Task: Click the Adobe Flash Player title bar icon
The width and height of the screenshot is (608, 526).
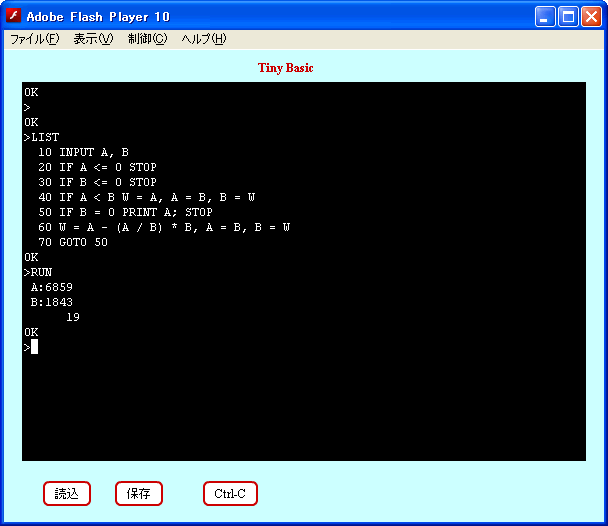Action: tap(14, 16)
